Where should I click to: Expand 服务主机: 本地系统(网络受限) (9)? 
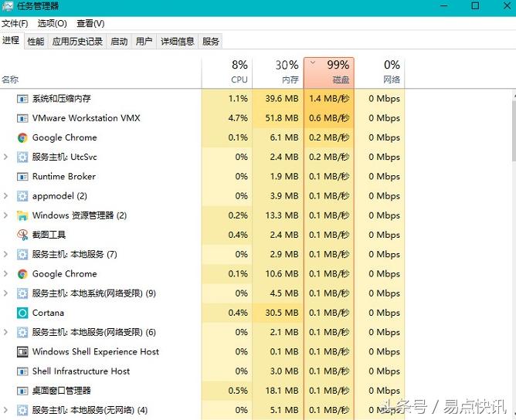[5, 293]
